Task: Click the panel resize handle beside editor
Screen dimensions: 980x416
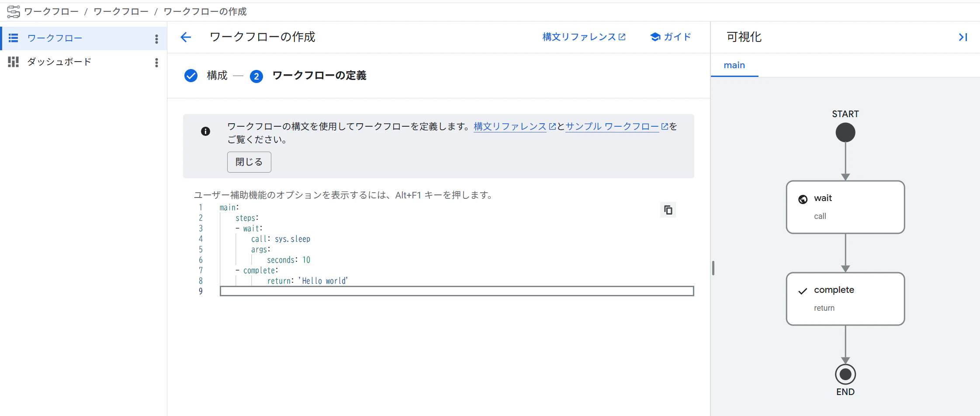Action: coord(713,268)
